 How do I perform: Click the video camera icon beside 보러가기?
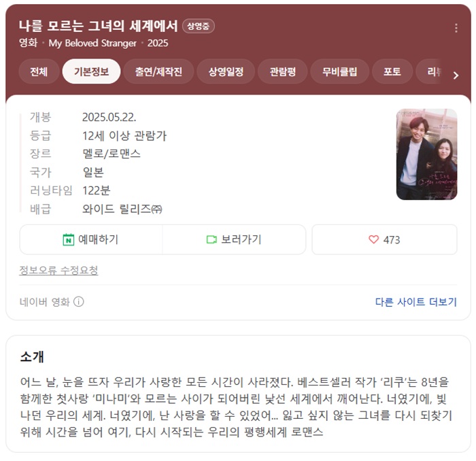point(211,239)
